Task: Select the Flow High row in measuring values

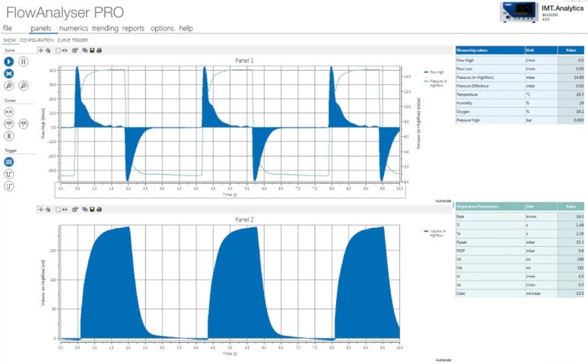Action: click(520, 60)
